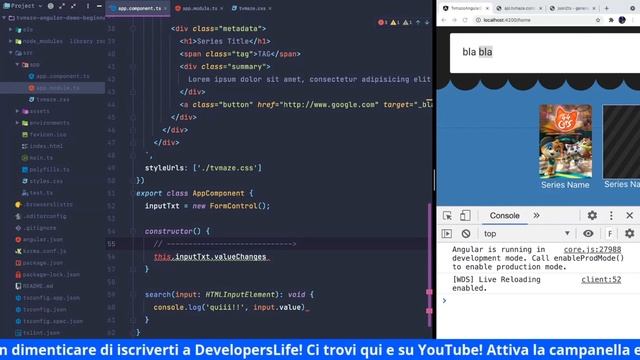Open styles.css from project tree
The height and width of the screenshot is (360, 640).
click(42, 181)
